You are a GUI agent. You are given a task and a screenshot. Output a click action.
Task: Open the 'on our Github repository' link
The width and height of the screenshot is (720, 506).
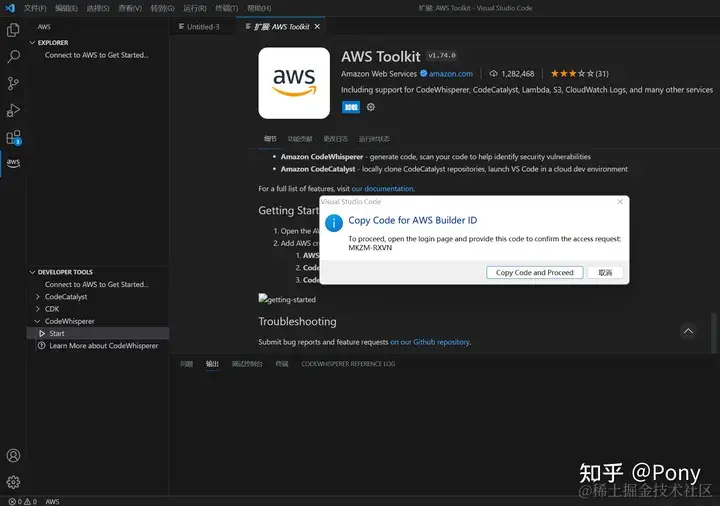click(x=430, y=342)
